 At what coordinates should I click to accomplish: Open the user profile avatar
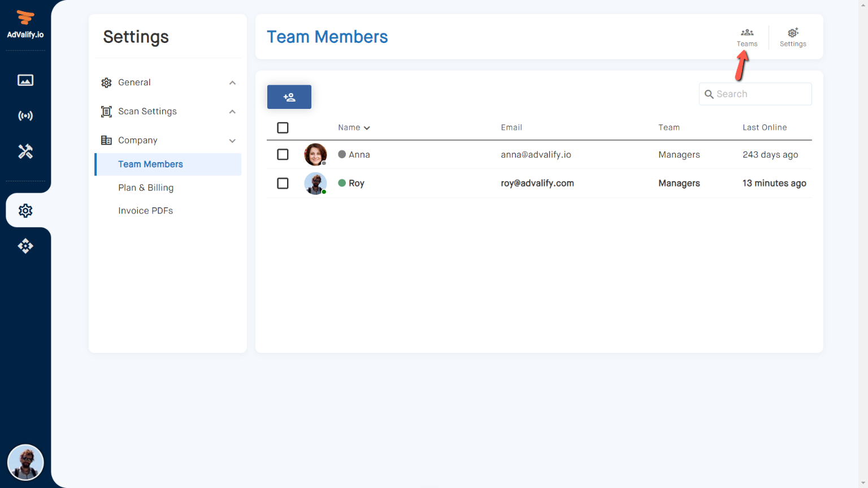point(25,463)
